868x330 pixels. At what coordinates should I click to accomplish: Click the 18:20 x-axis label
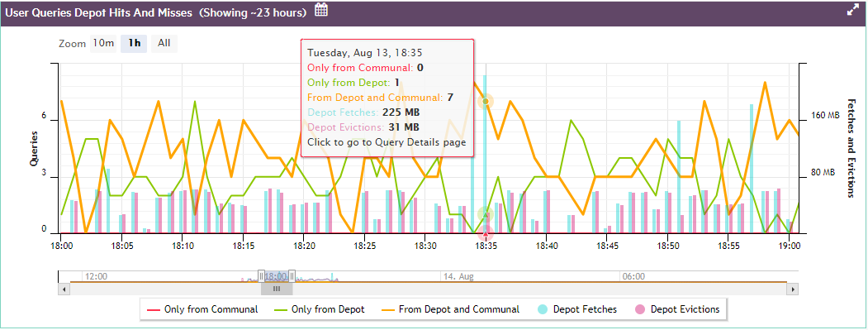303,245
